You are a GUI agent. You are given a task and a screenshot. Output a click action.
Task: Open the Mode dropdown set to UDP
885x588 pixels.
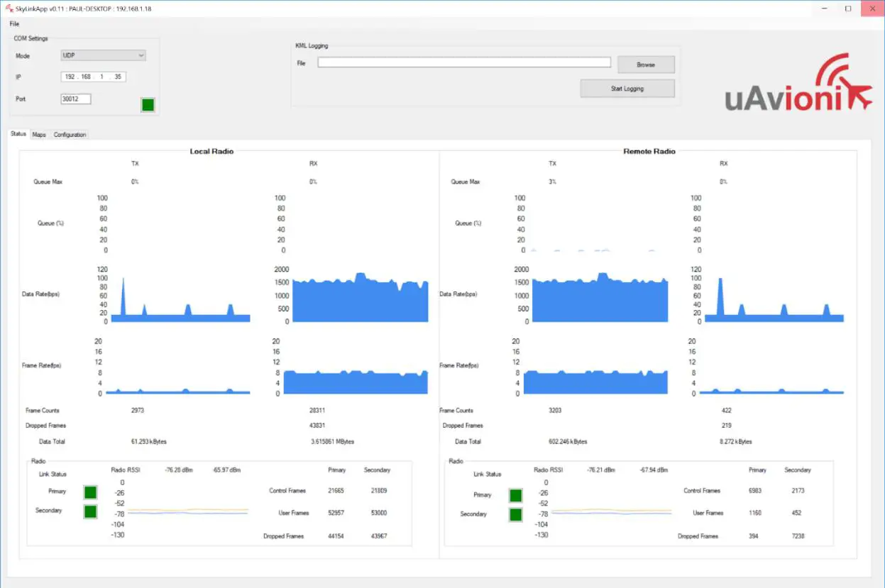104,55
